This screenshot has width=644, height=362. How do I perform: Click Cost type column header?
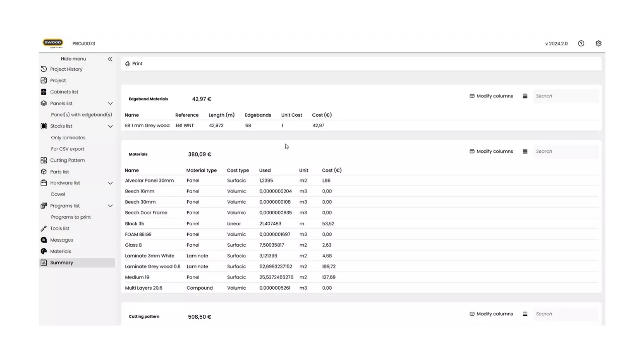click(238, 170)
